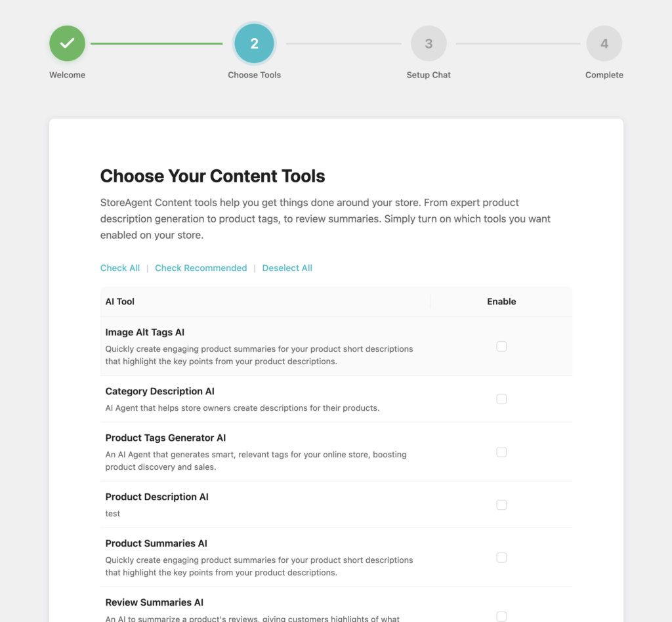Click the Check All link
This screenshot has width=672, height=622.
coord(120,268)
